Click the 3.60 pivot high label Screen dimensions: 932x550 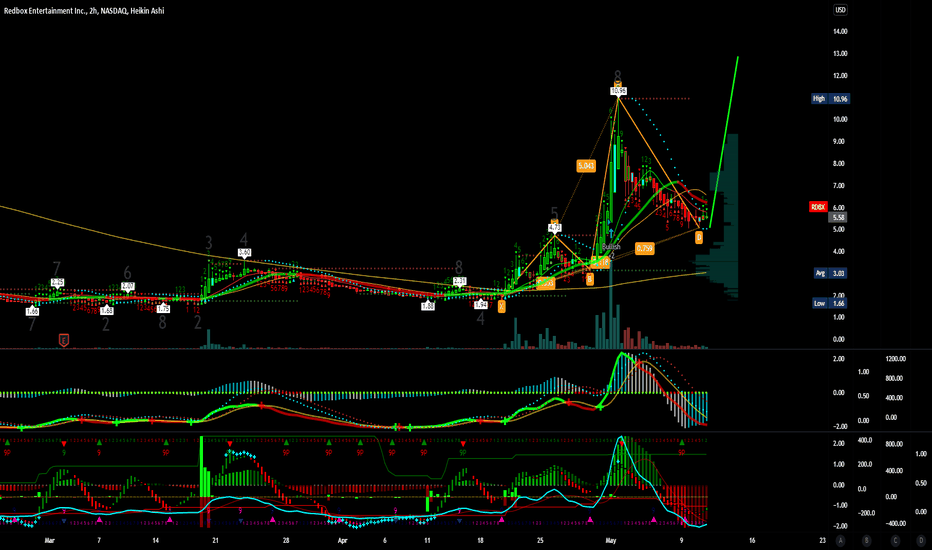click(x=244, y=253)
